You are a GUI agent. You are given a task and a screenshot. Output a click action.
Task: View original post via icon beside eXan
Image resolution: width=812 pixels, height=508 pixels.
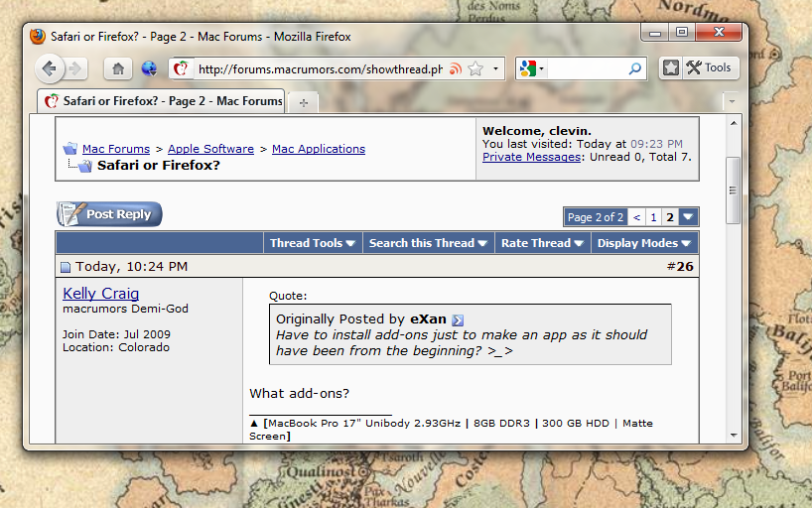pos(458,320)
